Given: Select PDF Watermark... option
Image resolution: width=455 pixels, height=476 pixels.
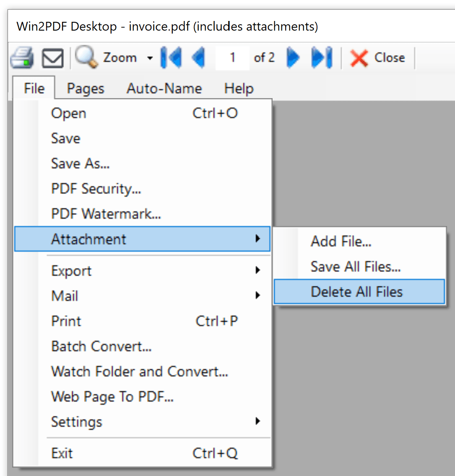Looking at the screenshot, I should point(106,214).
